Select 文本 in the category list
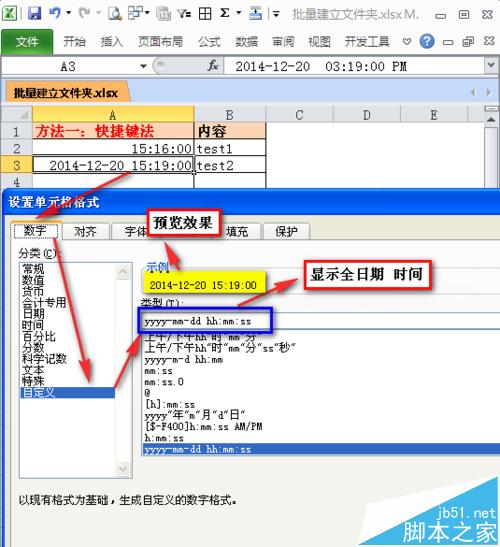The width and height of the screenshot is (500, 547). (33, 369)
